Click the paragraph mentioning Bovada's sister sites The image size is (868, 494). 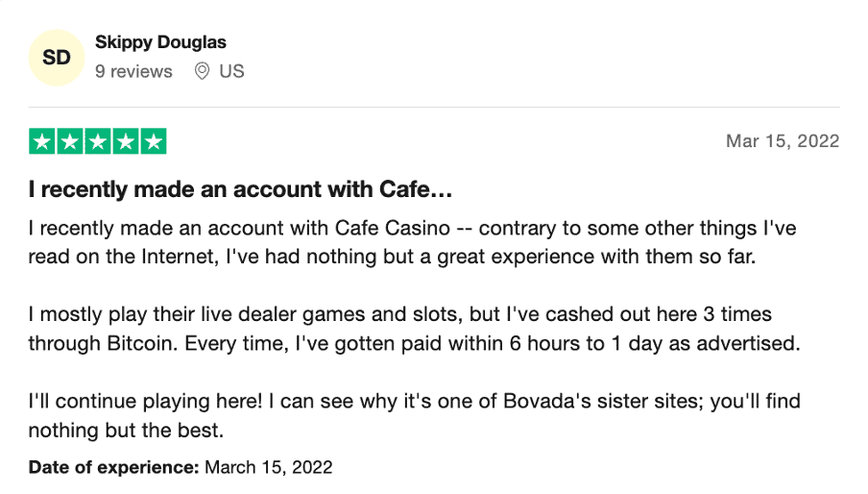414,415
